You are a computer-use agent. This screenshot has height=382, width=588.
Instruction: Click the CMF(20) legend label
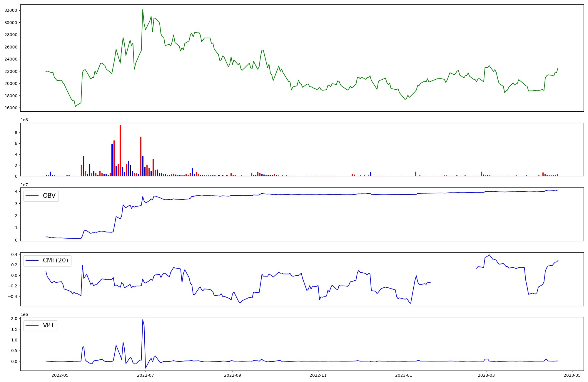click(55, 260)
